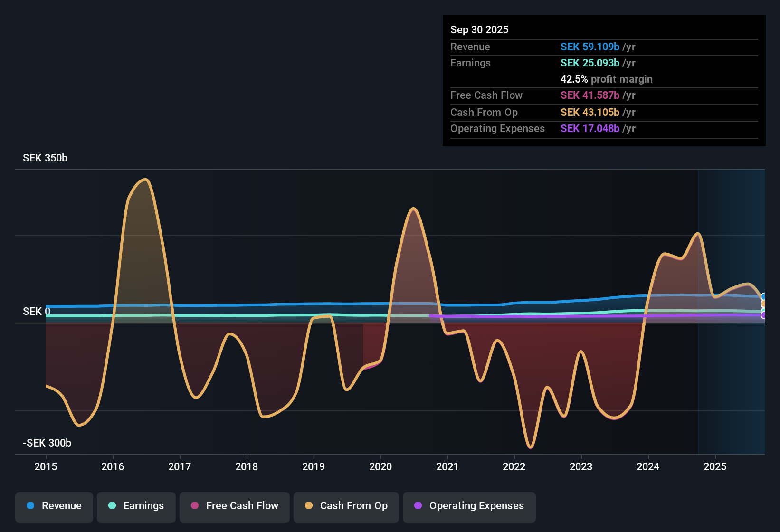
Task: Hide the Free Cash Flow series
Action: 234,506
